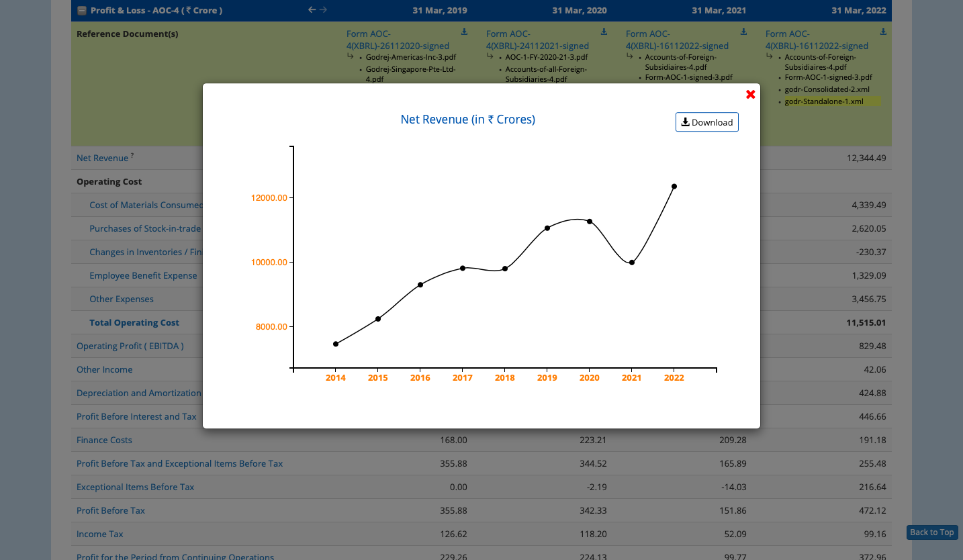The height and width of the screenshot is (560, 963).
Task: Open Income Tax row link
Action: 100,534
